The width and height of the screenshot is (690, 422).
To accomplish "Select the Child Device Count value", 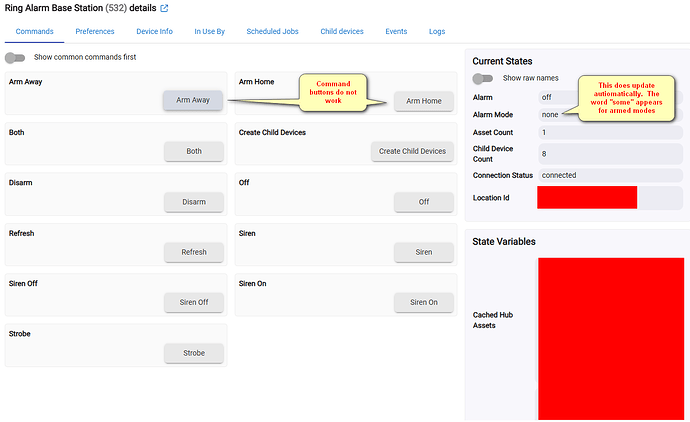I will (610, 154).
